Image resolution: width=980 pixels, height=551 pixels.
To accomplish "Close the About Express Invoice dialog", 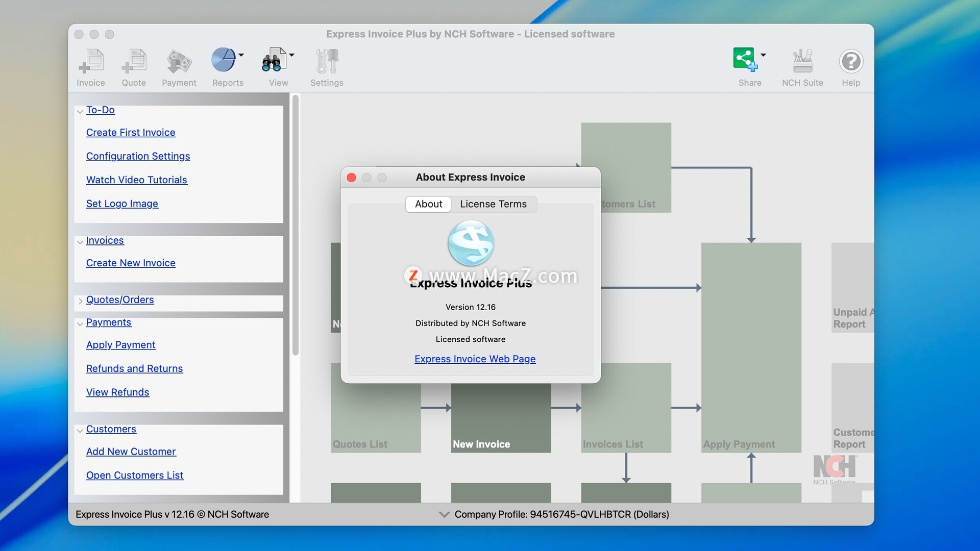I will tap(351, 178).
